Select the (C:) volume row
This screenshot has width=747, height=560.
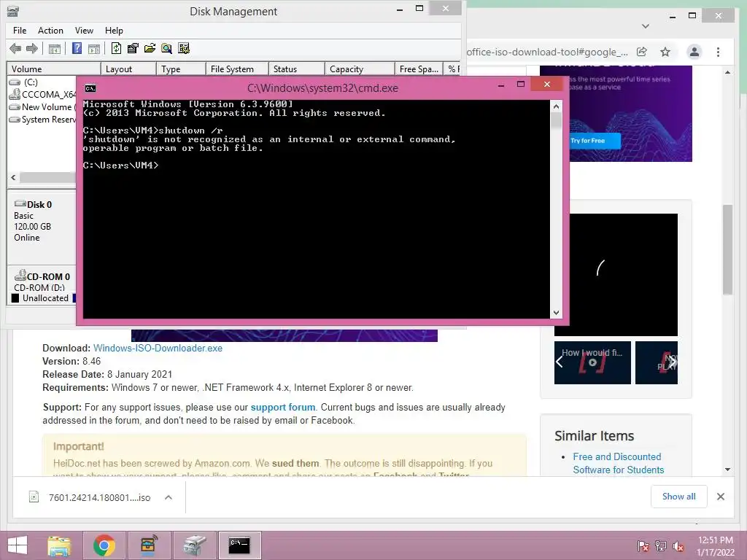[x=42, y=82]
